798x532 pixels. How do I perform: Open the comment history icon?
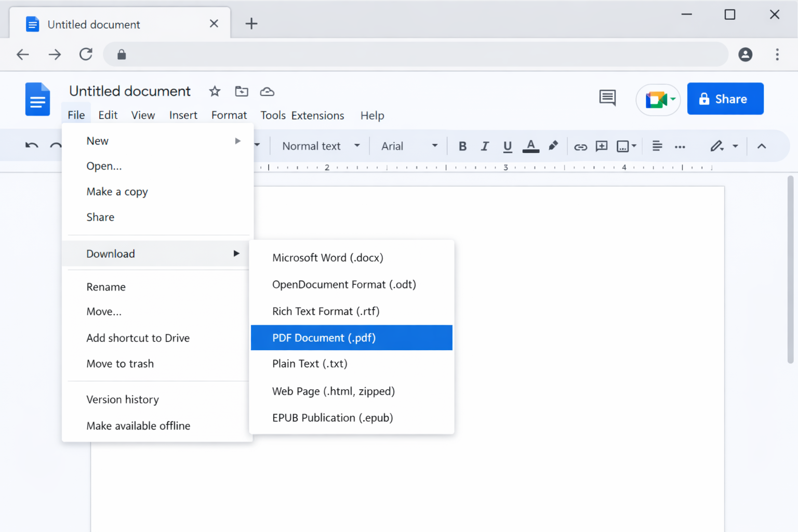[x=607, y=98]
